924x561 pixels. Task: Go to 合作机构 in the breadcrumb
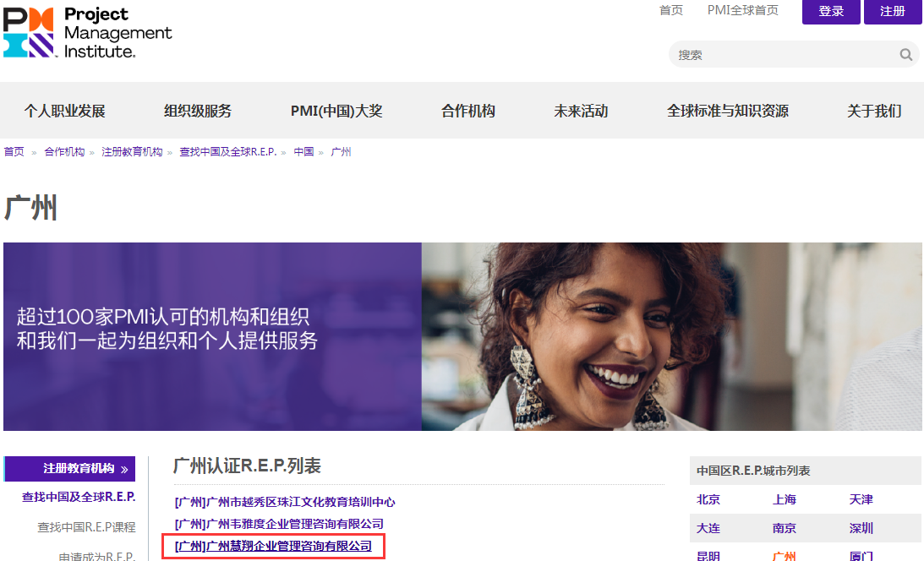(x=64, y=152)
